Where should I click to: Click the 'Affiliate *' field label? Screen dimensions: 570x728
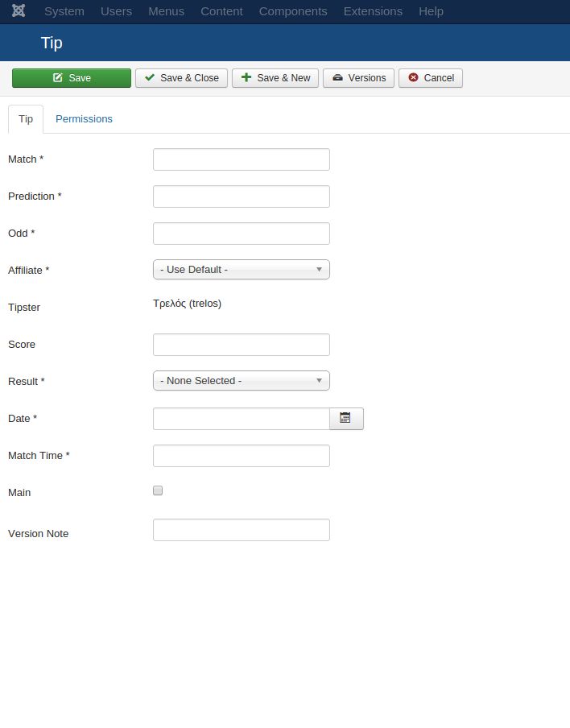(x=29, y=271)
